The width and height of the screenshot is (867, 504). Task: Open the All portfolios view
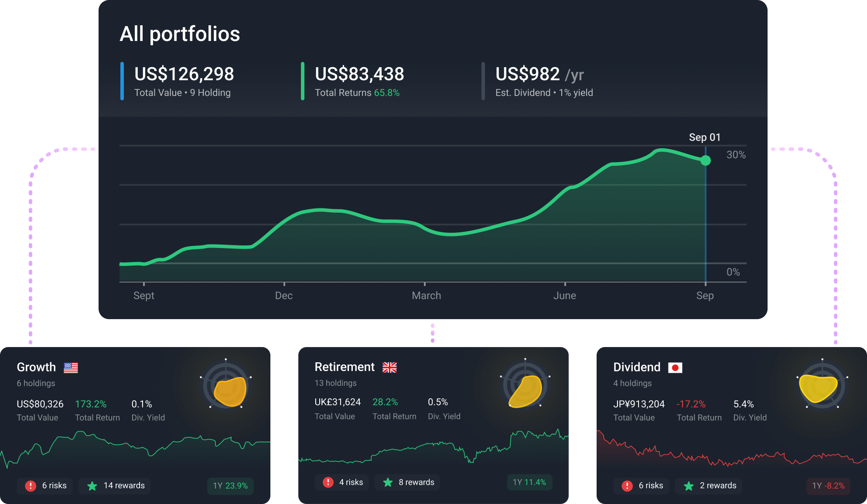(x=180, y=34)
